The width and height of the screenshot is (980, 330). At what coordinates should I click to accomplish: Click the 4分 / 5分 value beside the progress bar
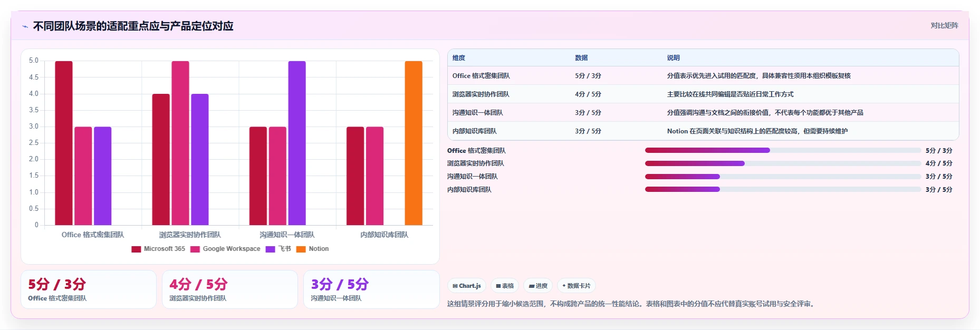tap(939, 163)
